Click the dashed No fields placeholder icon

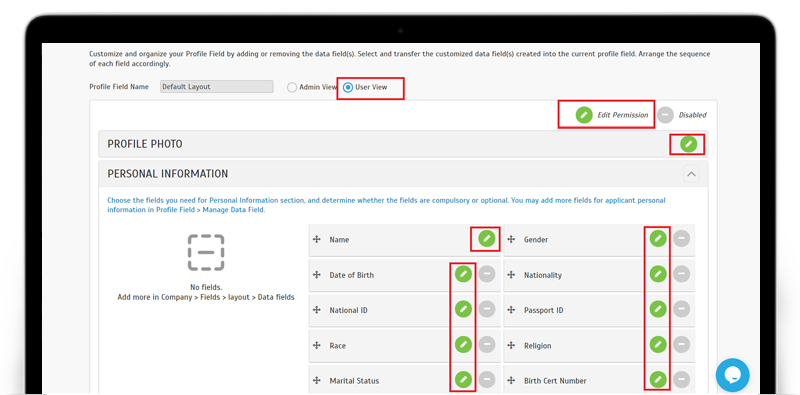206,253
